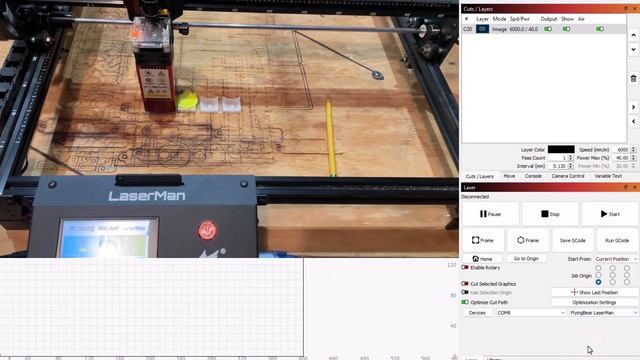
Task: Click the 6000.0 / 40.0 speed-power cell
Action: click(524, 29)
